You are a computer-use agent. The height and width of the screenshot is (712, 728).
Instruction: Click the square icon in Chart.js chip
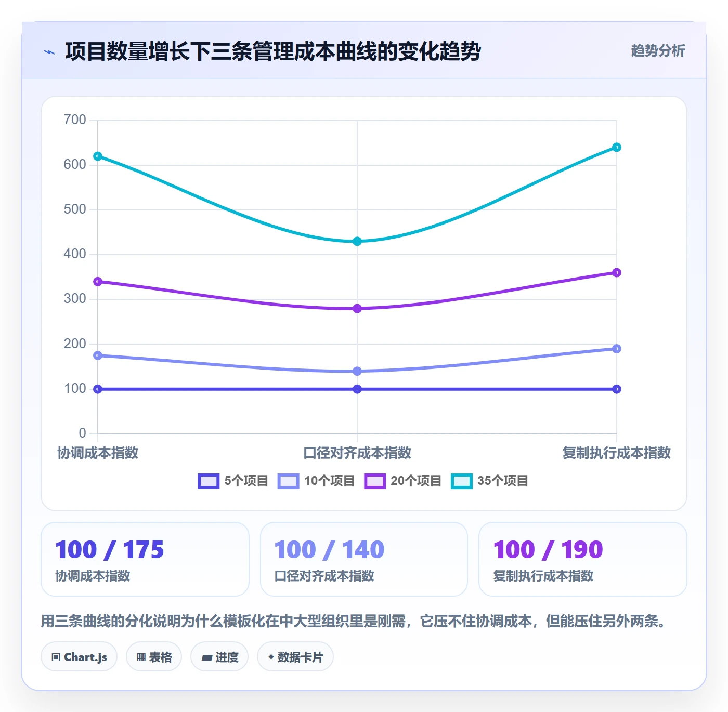point(56,657)
